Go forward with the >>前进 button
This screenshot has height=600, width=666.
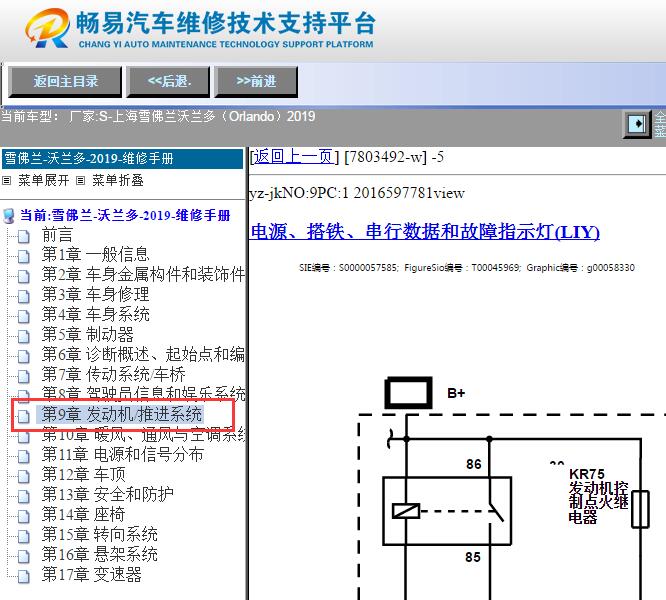coord(256,81)
